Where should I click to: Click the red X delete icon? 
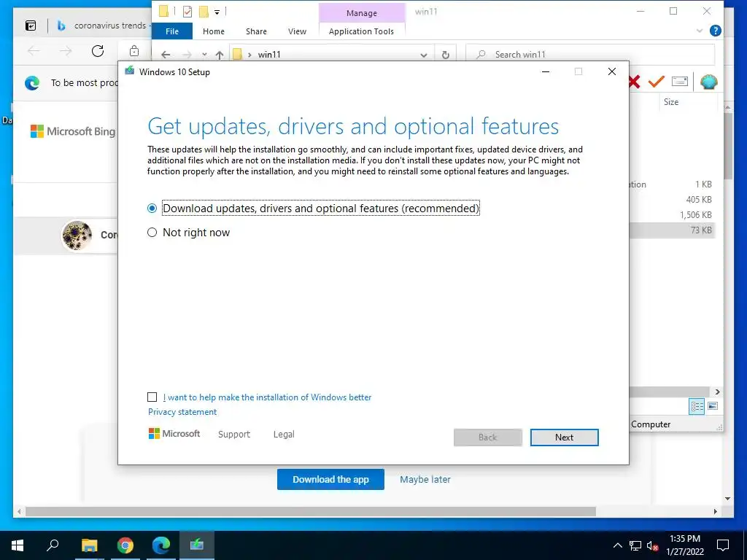(634, 82)
